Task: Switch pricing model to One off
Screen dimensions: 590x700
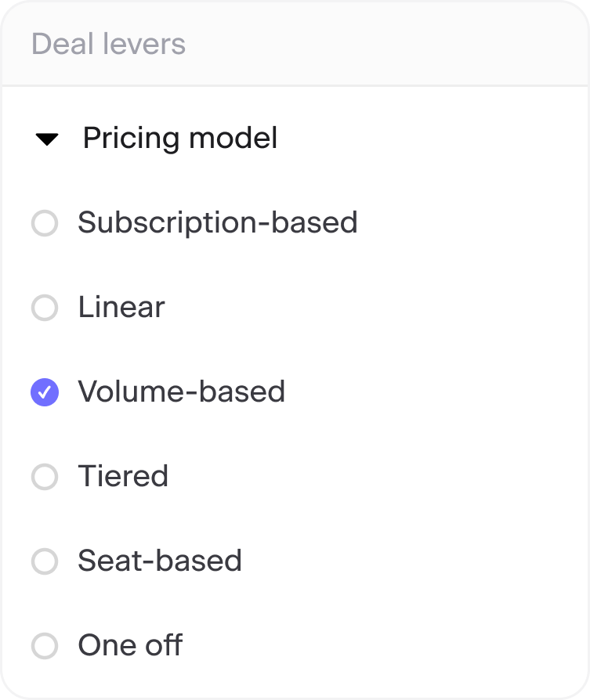Action: 45,645
